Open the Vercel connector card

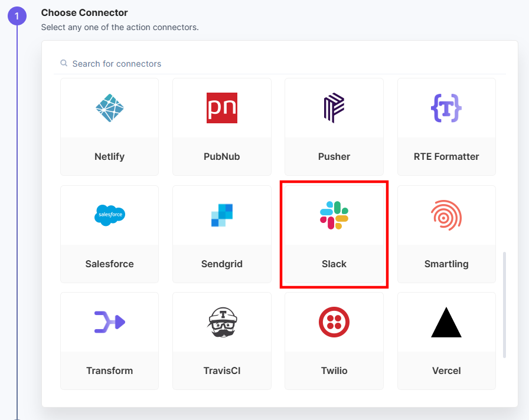(446, 341)
